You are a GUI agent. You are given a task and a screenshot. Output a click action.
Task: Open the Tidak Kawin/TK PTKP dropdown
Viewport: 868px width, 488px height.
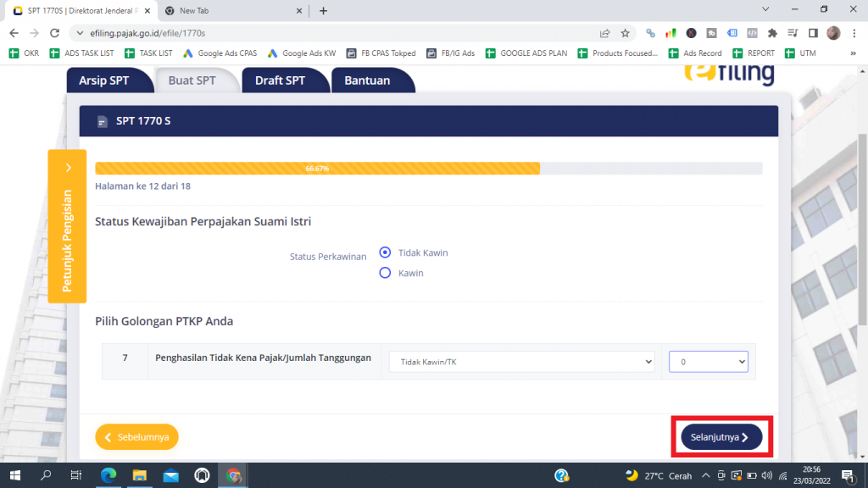pyautogui.click(x=521, y=362)
